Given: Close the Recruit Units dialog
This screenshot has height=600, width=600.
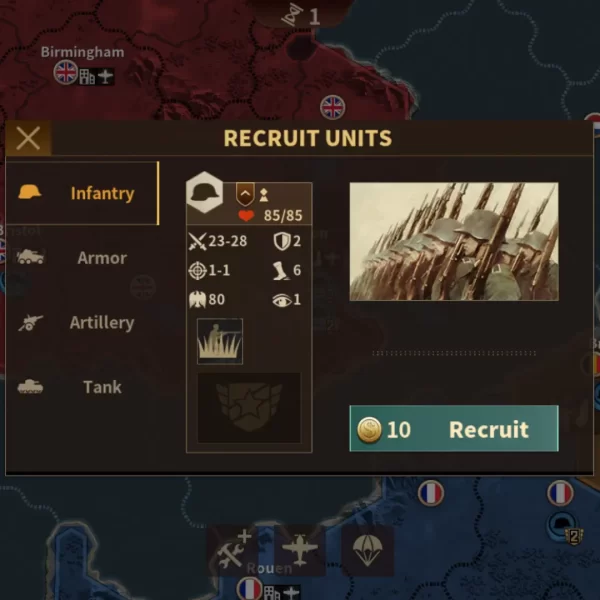Looking at the screenshot, I should point(28,138).
